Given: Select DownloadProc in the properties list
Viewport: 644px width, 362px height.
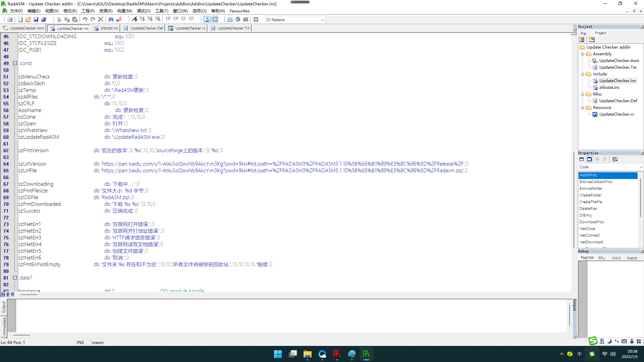Looking at the screenshot, I should click(x=592, y=222).
